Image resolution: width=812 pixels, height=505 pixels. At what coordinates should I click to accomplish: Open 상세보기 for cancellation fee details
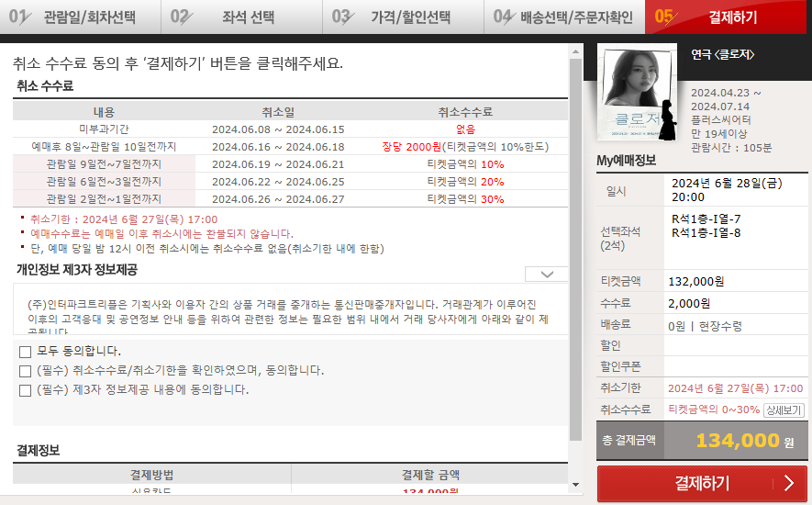point(784,410)
